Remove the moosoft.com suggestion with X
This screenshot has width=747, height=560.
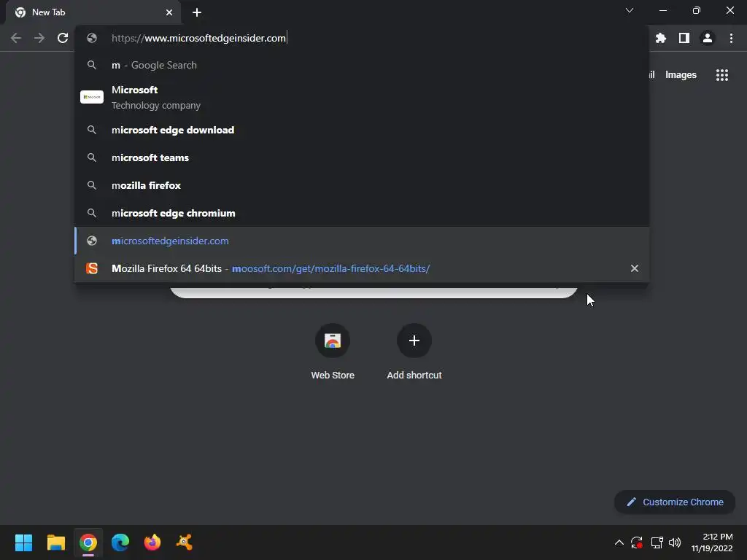point(635,268)
